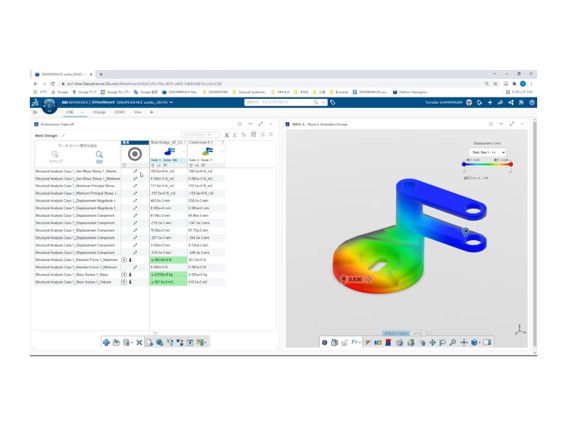This screenshot has height=426, width=567.
Task: Switch to the CAE dashboard tab
Action: 69,112
